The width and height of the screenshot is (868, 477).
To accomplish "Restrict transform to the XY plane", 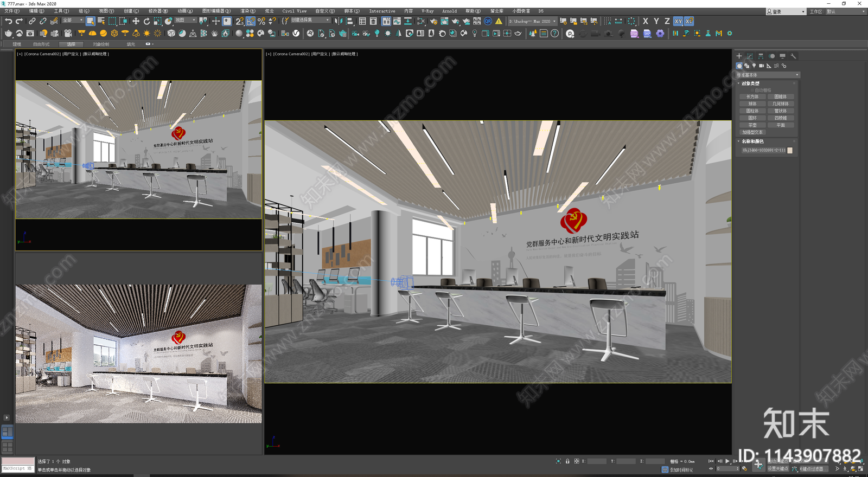I will 678,21.
